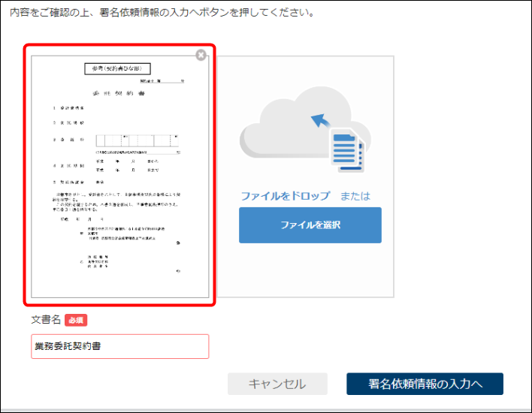The image size is (532, 413).
Task: Click the amount table in the document preview
Action: point(137,140)
